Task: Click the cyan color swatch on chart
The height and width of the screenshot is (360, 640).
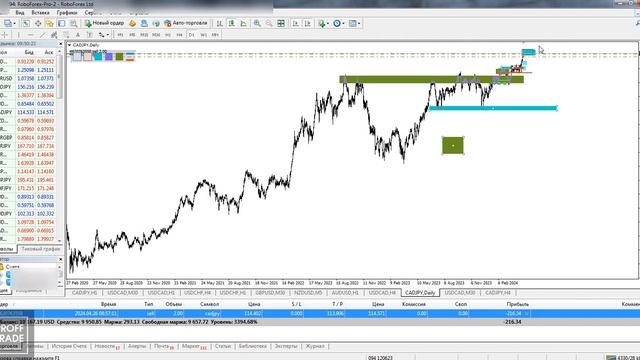Action: (98, 56)
